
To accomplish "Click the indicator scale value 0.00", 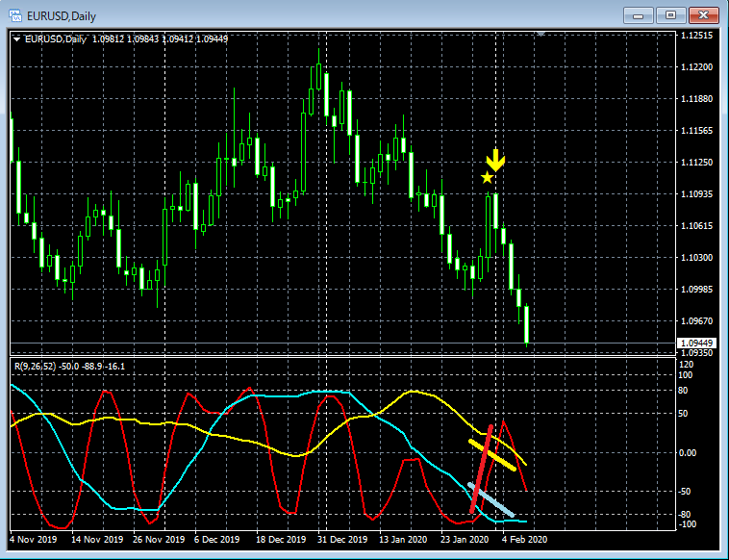I will pos(688,452).
